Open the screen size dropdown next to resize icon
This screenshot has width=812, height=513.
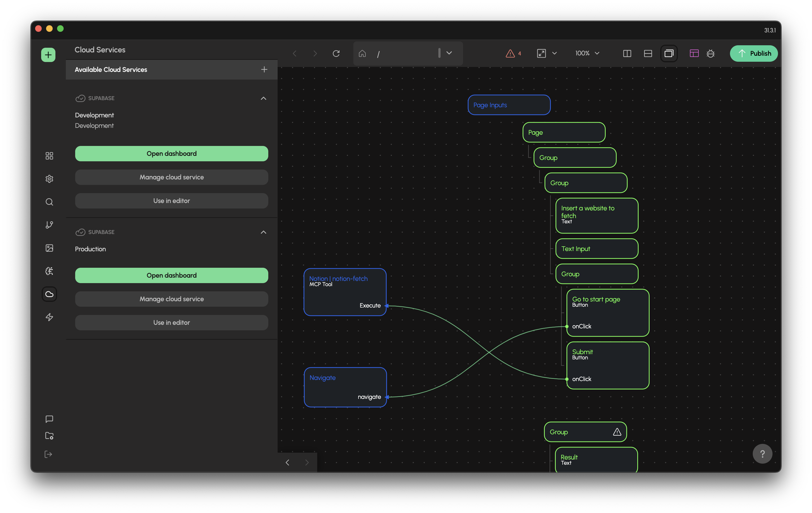[555, 53]
